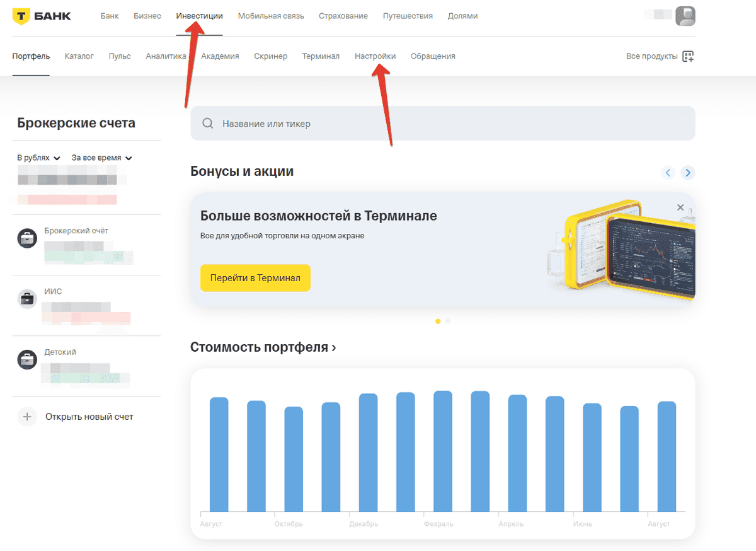Screen dimensions: 756x551
Task: Open the Долями section
Action: (x=462, y=16)
